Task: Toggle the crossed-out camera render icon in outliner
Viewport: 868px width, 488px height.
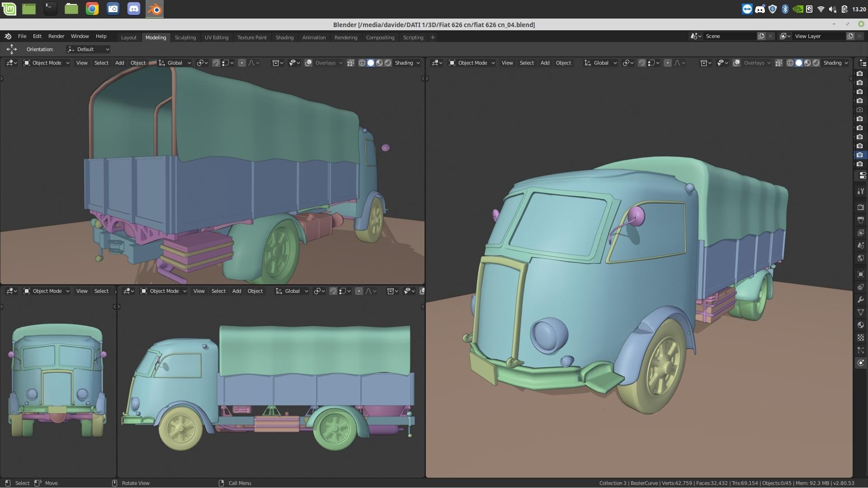Action: tap(860, 110)
